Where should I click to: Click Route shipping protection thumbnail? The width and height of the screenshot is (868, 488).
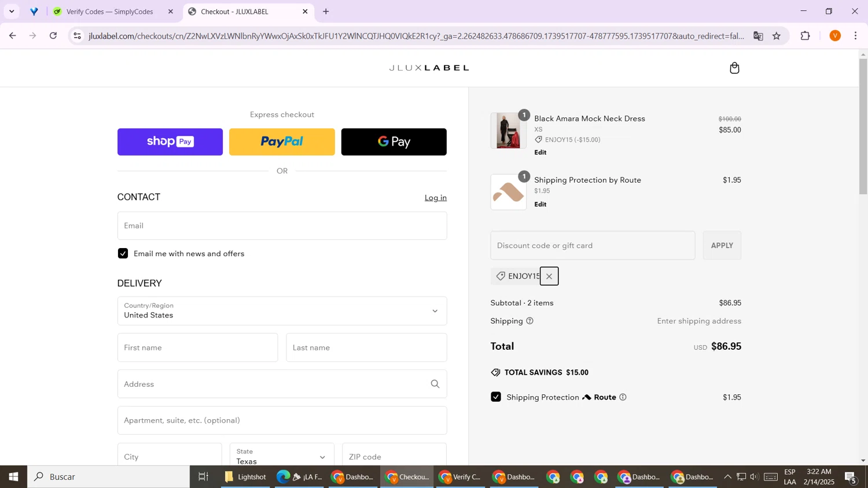coord(508,192)
